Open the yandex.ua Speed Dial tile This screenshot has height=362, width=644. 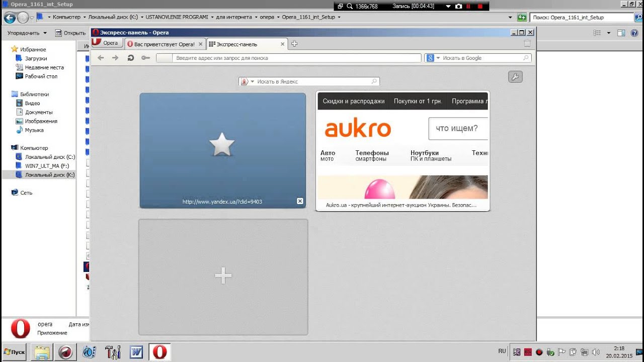coord(222,150)
